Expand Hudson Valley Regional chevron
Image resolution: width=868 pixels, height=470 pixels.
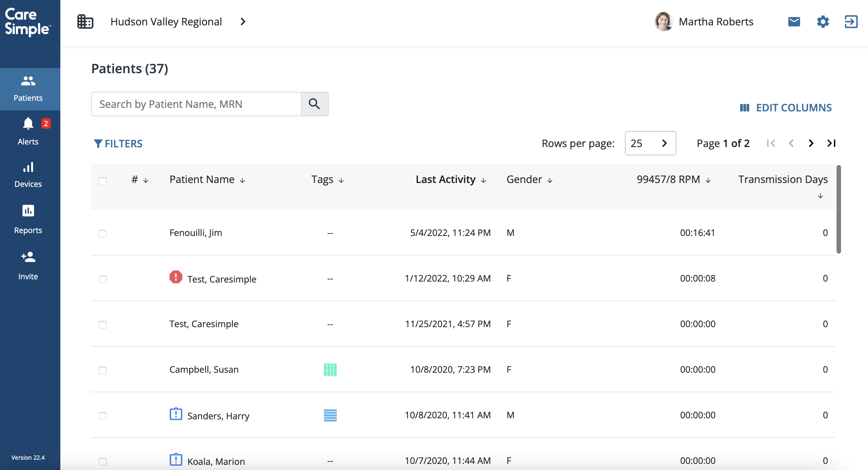[243, 22]
